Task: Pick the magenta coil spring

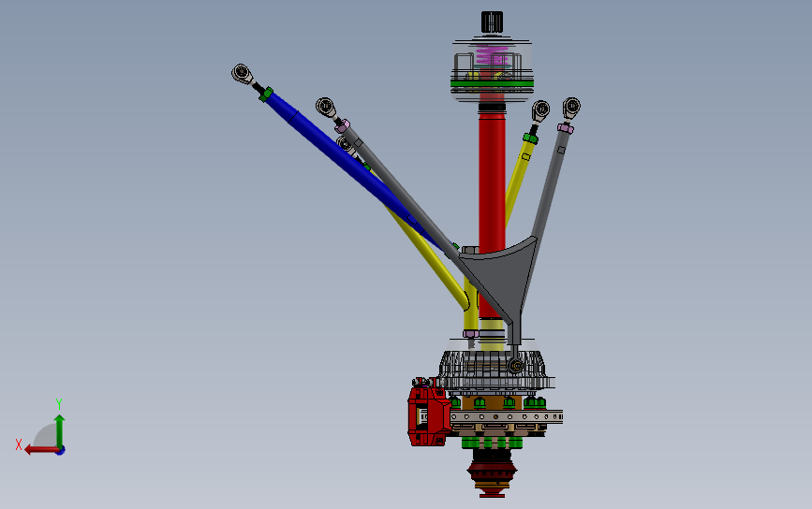Action: tap(492, 55)
